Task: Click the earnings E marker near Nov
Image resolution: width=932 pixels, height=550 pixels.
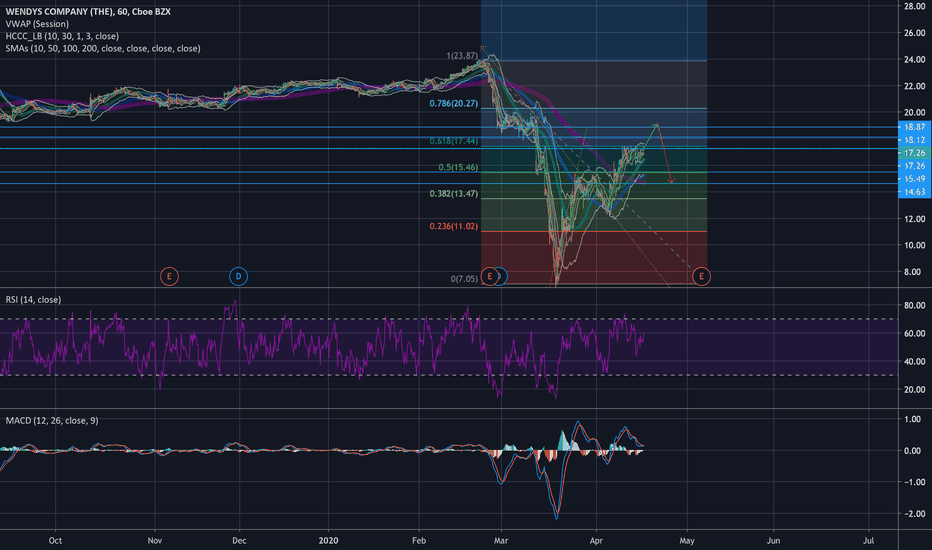Action: coord(169,276)
